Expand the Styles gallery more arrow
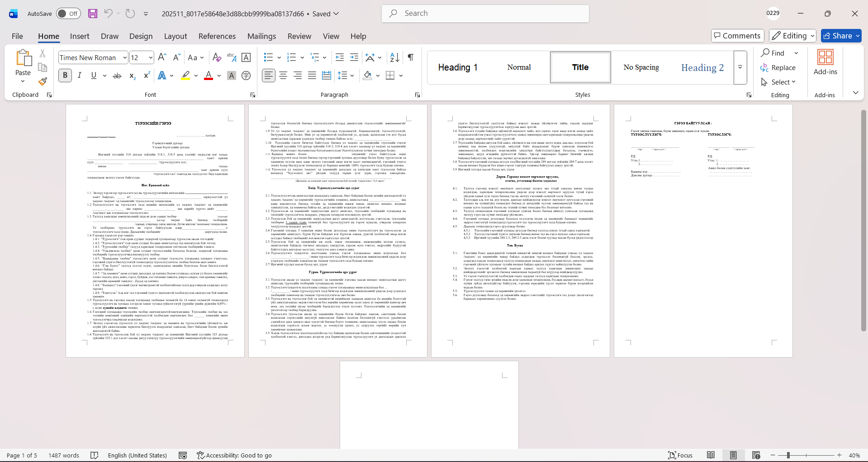This screenshot has width=868, height=462. click(x=740, y=67)
